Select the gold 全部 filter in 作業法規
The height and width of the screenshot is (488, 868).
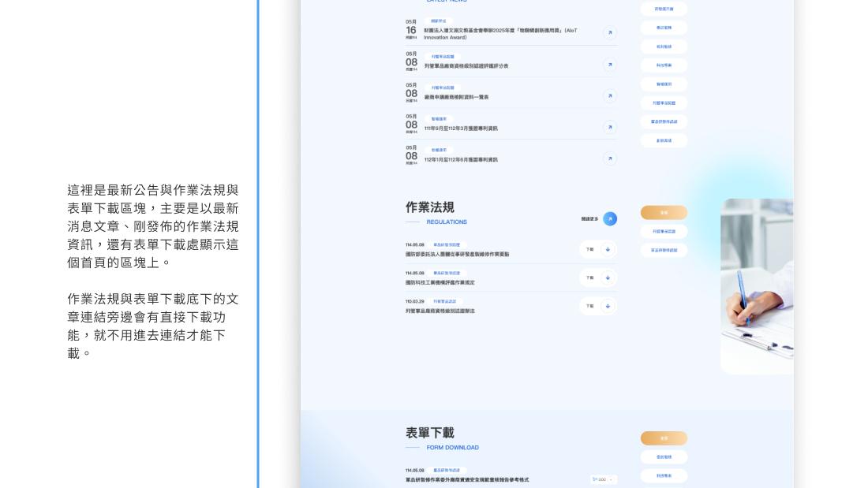click(664, 213)
